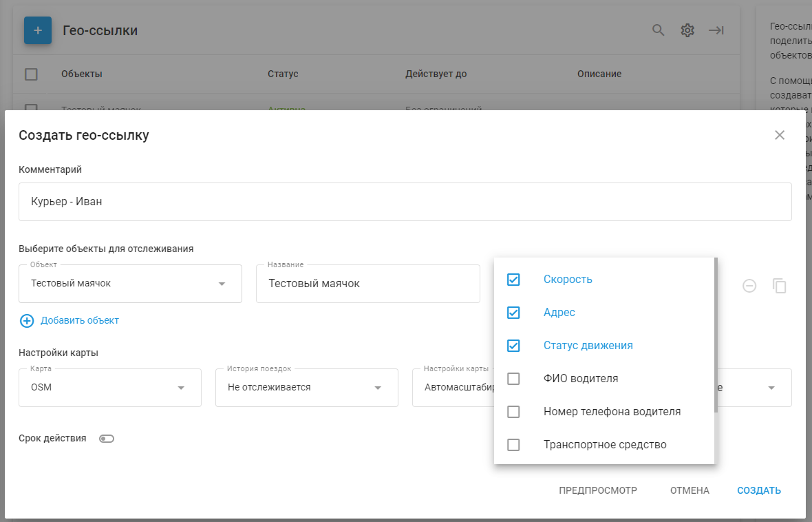Image resolution: width=812 pixels, height=522 pixels.
Task: Check the Номер телефона водителя checkbox
Action: tap(513, 412)
